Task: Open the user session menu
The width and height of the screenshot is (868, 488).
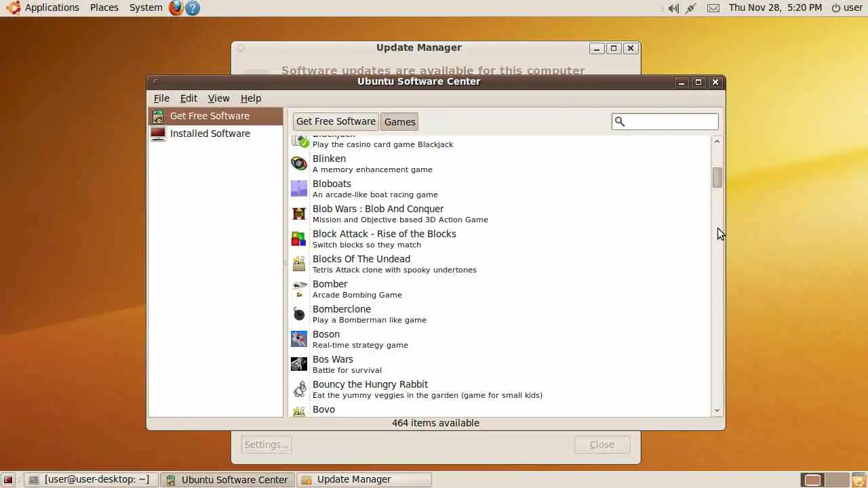Action: [x=846, y=7]
